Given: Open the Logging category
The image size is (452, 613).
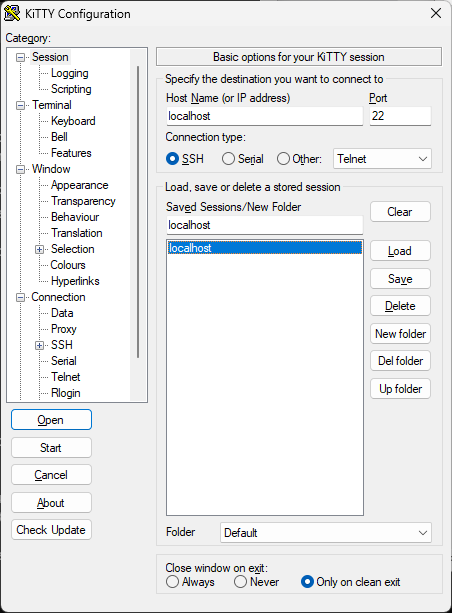Looking at the screenshot, I should (70, 73).
